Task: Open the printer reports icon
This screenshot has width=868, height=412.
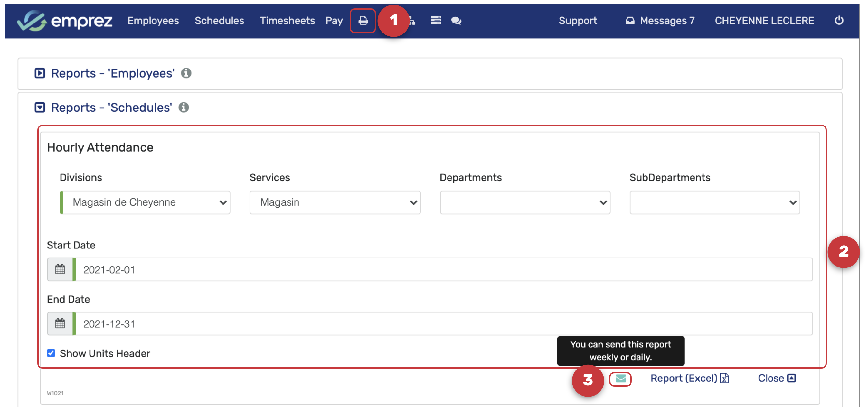Action: [x=363, y=21]
